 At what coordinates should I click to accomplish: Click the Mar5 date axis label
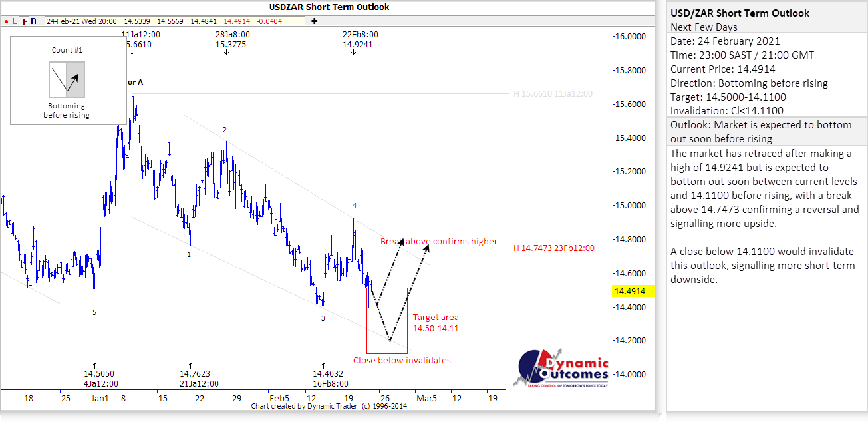coord(426,398)
